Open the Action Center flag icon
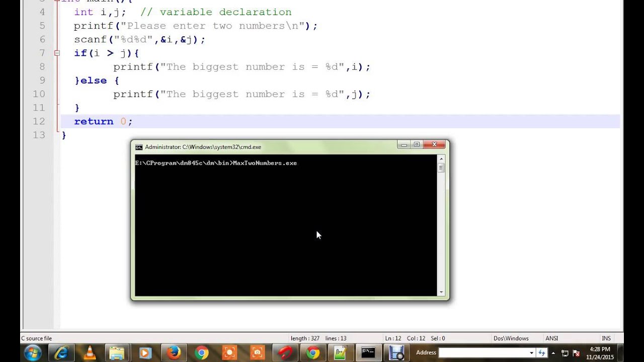Viewport: 644px width, 362px height. click(x=577, y=353)
